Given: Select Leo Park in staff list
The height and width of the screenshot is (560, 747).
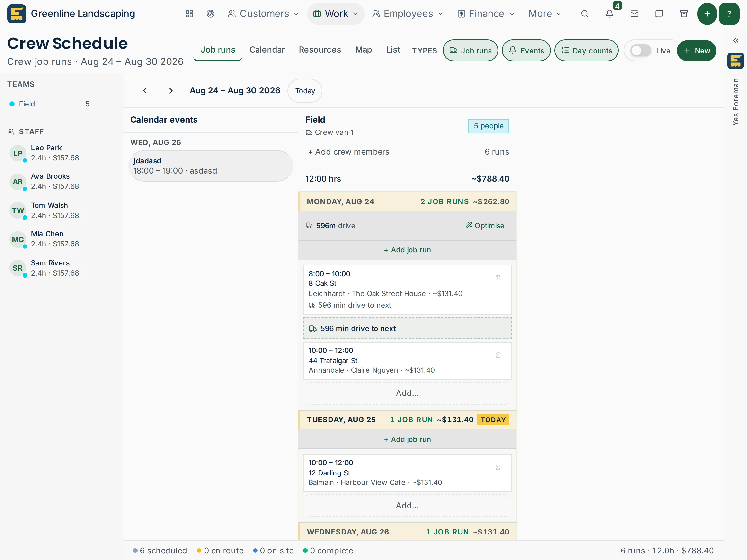Looking at the screenshot, I should [54, 153].
